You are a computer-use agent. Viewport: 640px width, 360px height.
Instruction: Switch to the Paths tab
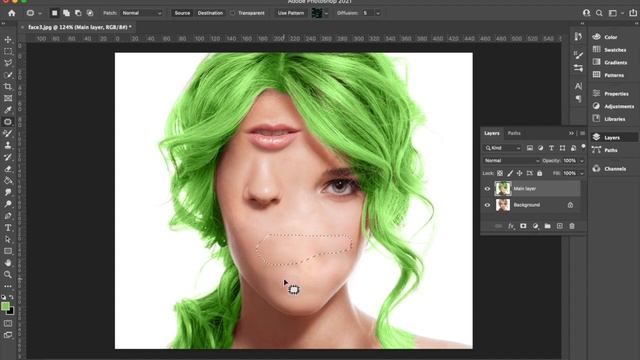tap(514, 133)
